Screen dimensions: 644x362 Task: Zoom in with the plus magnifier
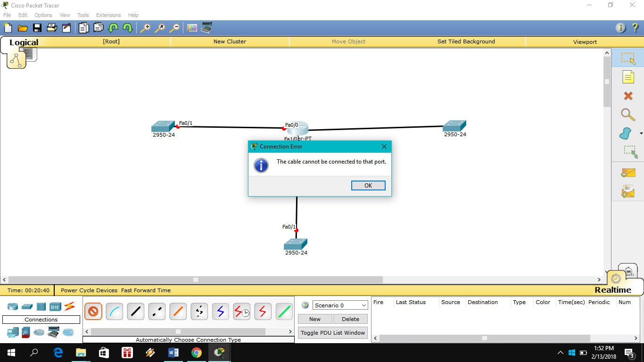tap(145, 28)
